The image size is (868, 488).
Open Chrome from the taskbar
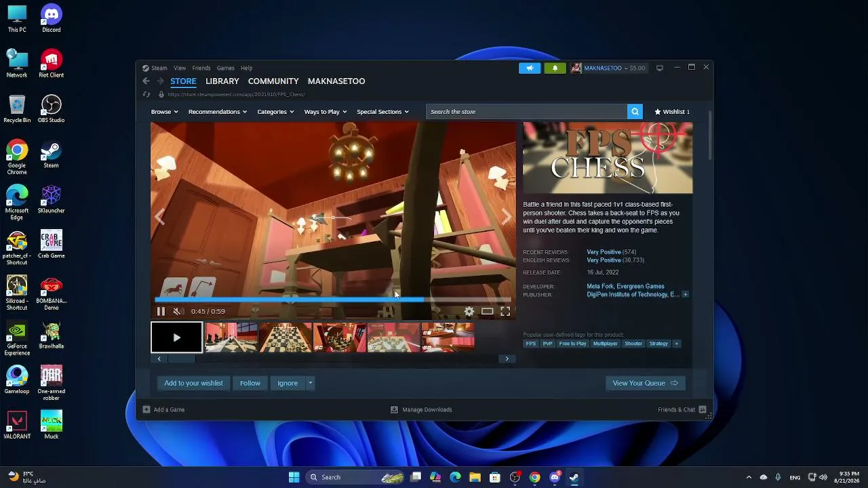click(535, 477)
